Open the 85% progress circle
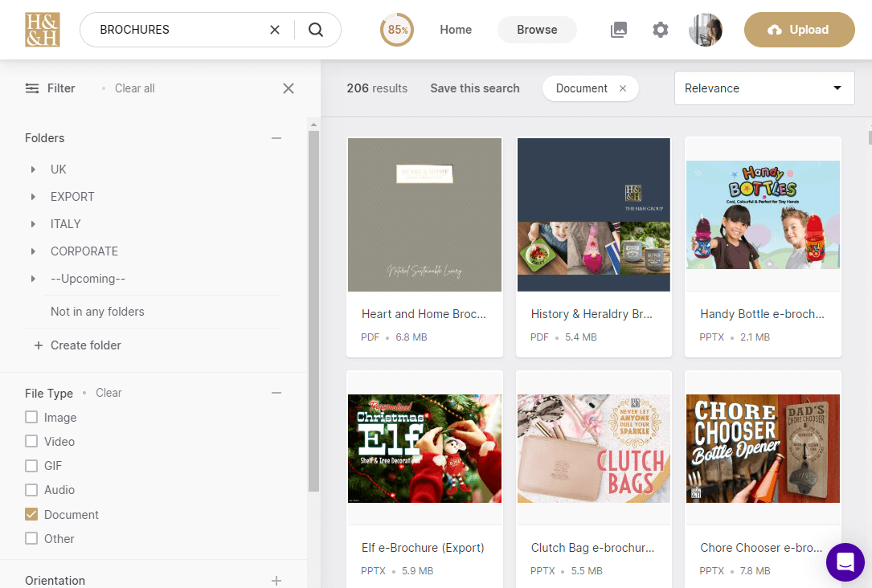Viewport: 872px width, 588px height. pyautogui.click(x=397, y=30)
